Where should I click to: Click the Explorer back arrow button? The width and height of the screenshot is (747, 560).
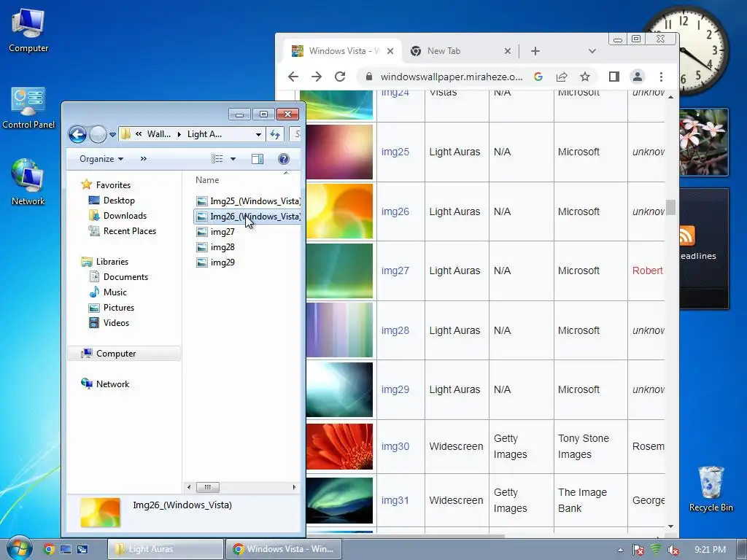pyautogui.click(x=77, y=134)
